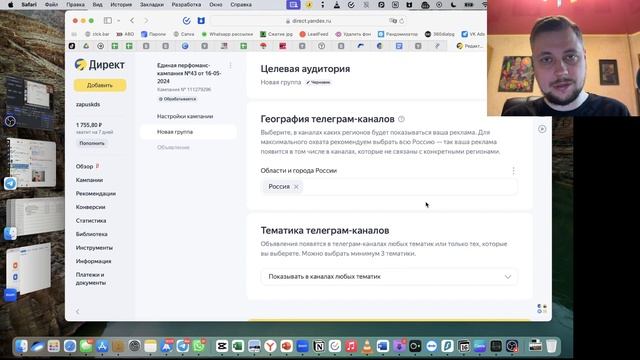This screenshot has height=360, width=640.
Task: Click the VLC cone in the menu bar
Action: click(337, 5)
